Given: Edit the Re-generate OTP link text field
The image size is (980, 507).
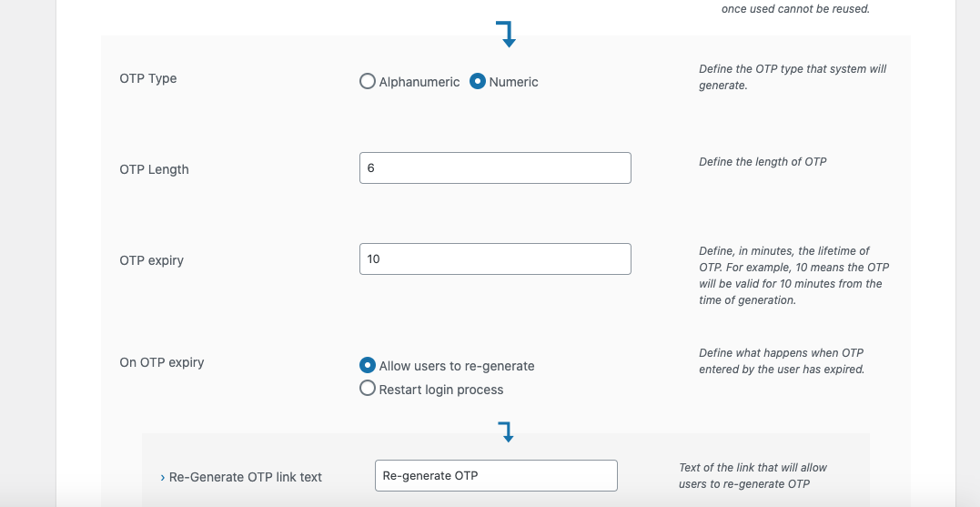Looking at the screenshot, I should click(496, 475).
